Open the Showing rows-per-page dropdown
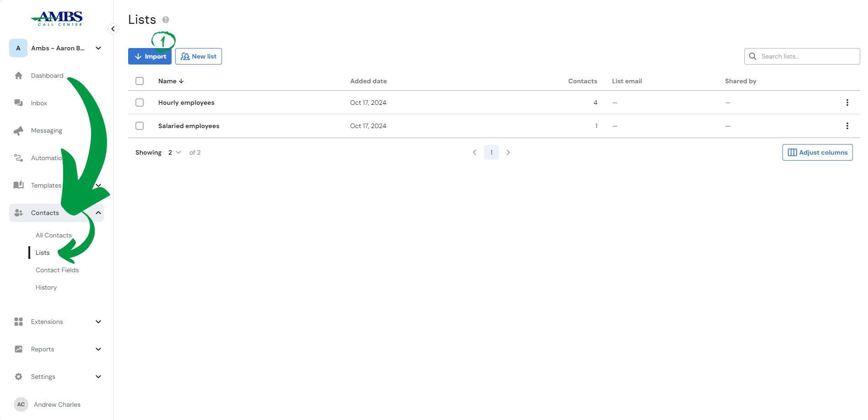868x420 pixels. click(x=175, y=152)
